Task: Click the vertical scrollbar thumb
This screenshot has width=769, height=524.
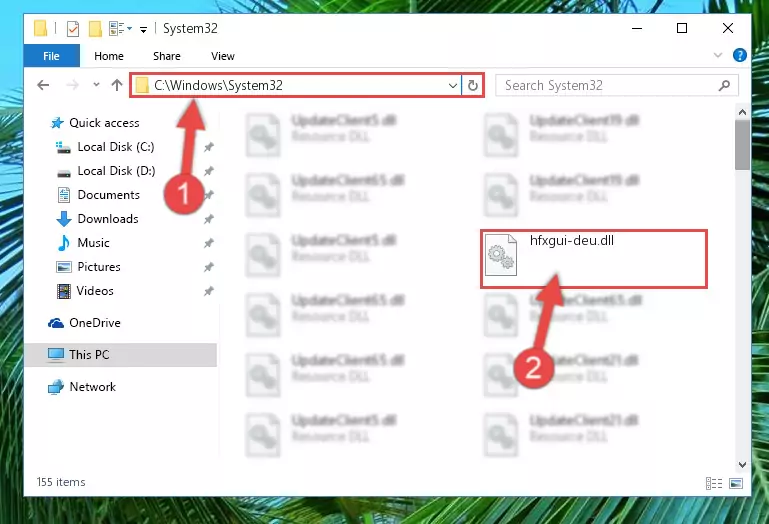Action: (x=743, y=145)
